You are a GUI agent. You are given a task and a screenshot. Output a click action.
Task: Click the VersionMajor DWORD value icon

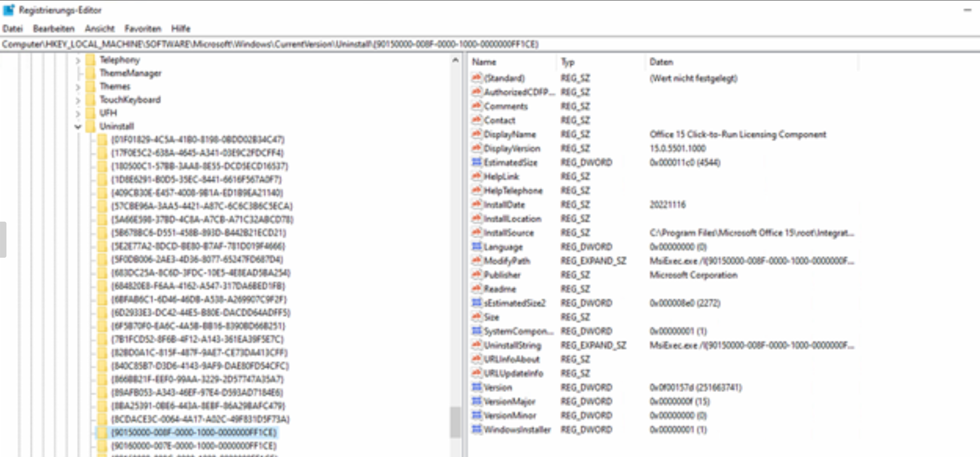coord(476,402)
